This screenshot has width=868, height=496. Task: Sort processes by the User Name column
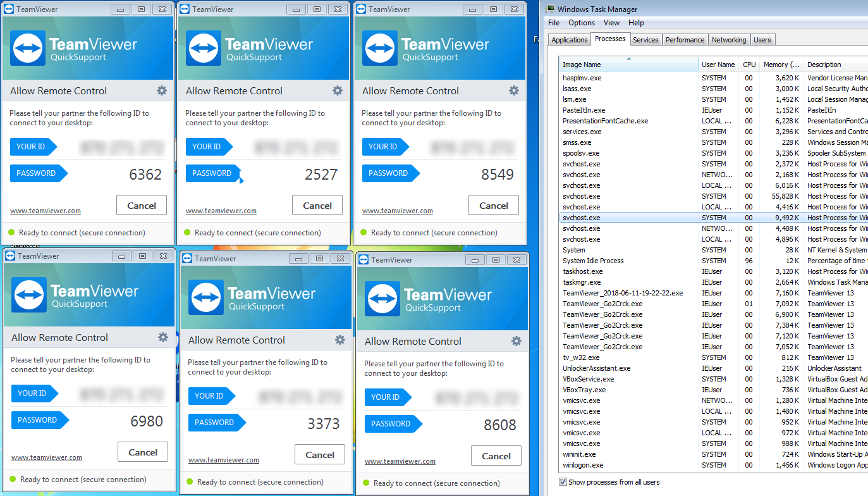718,65
